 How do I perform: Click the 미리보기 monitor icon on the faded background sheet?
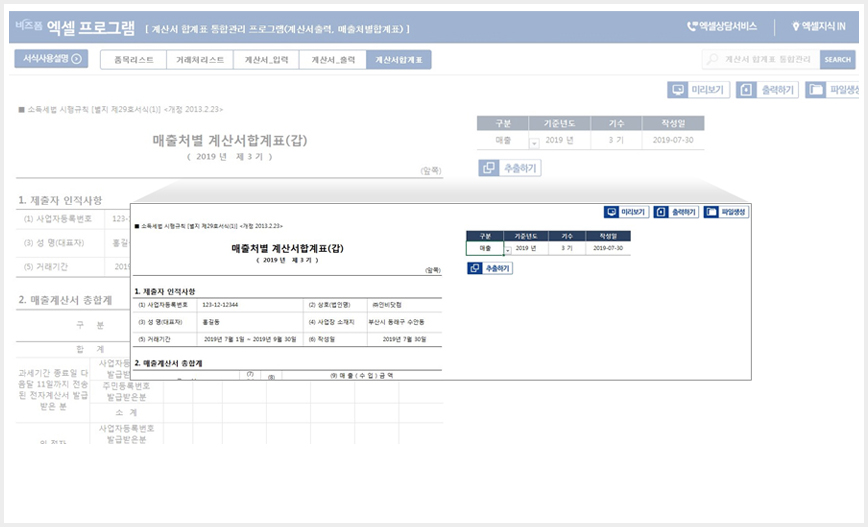coord(678,90)
